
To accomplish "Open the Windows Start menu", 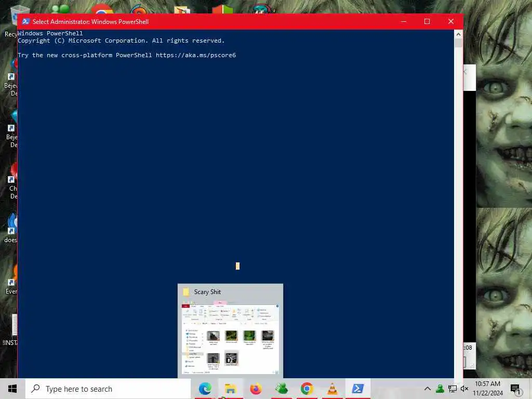I will click(x=12, y=389).
